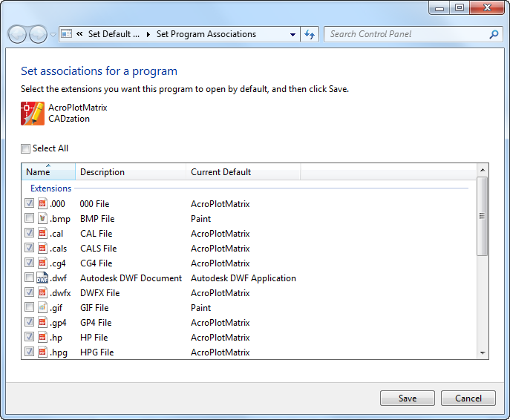Go back using the Back arrow button
This screenshot has width=510, height=420.
[17, 34]
